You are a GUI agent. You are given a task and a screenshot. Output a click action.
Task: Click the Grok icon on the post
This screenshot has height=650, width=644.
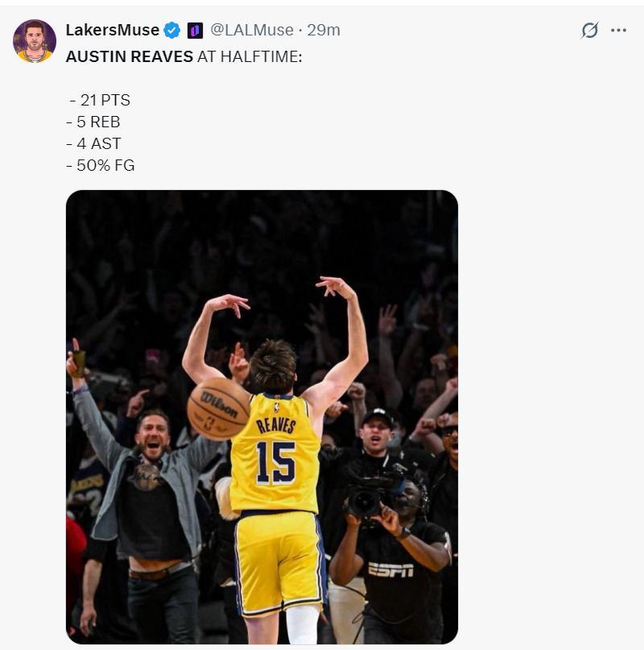click(x=589, y=31)
